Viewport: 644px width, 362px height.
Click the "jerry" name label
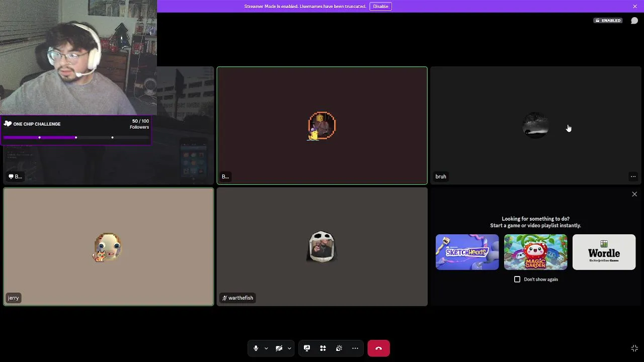14,298
